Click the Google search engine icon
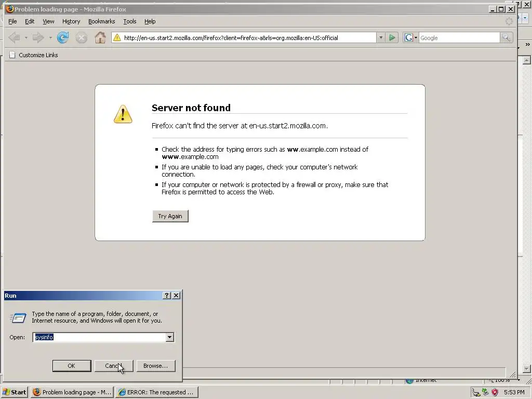The width and height of the screenshot is (532, 399). 409,37
